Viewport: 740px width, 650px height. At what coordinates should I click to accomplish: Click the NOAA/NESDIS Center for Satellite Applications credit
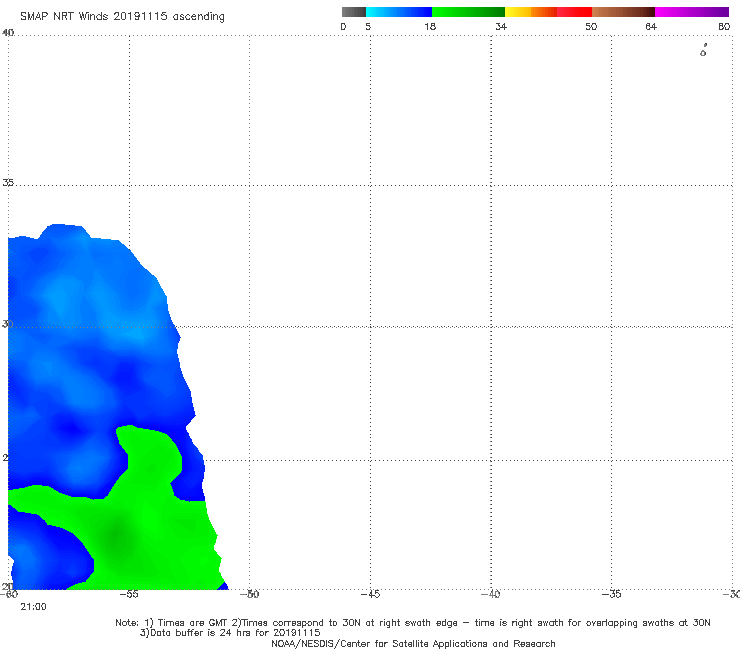click(413, 644)
